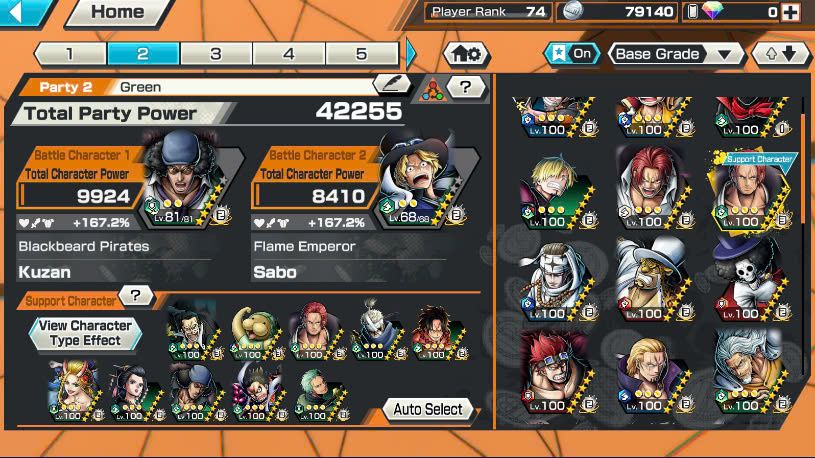Click the Auto Select button
This screenshot has width=815, height=458.
click(x=428, y=409)
